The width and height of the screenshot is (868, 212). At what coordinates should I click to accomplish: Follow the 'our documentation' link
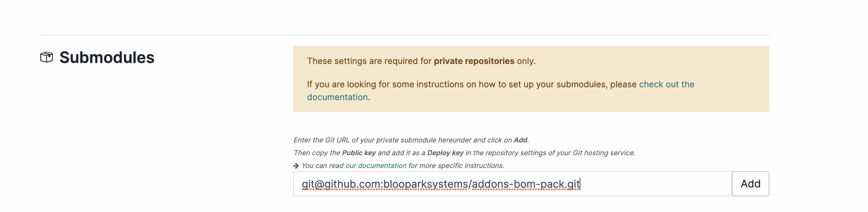click(x=376, y=166)
